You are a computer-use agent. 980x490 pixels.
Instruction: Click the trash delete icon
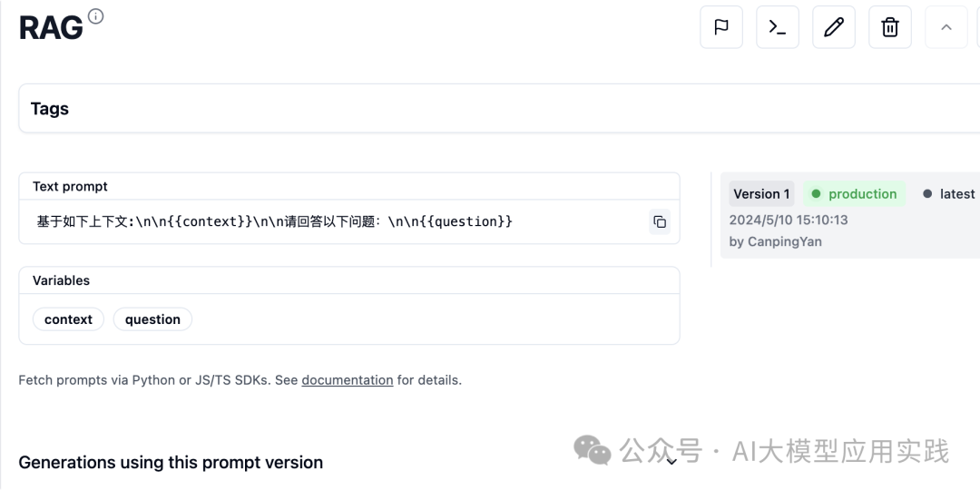click(890, 27)
